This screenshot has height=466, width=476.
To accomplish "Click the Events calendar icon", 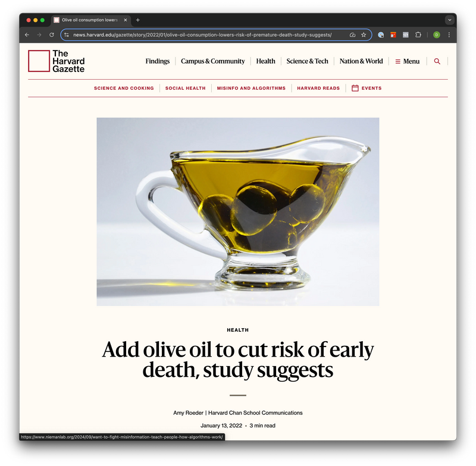I will click(355, 88).
